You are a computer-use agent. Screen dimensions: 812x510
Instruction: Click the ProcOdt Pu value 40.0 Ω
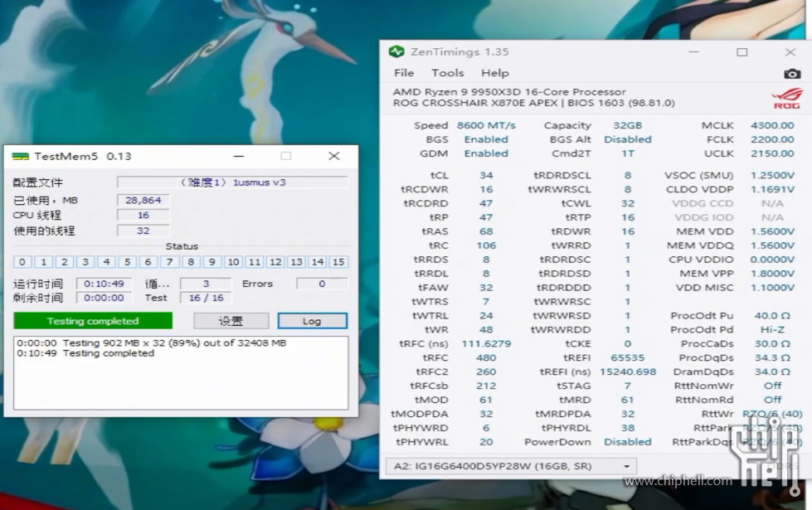tap(772, 316)
